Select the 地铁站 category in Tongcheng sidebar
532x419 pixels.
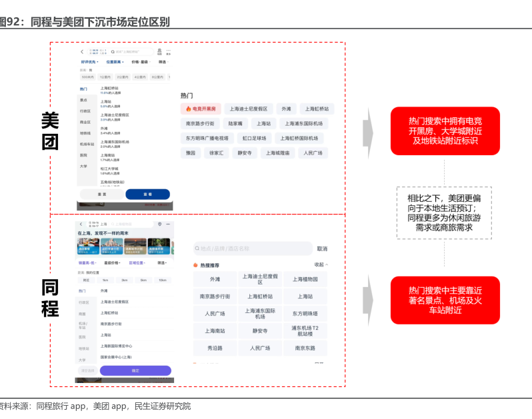[x=84, y=348]
